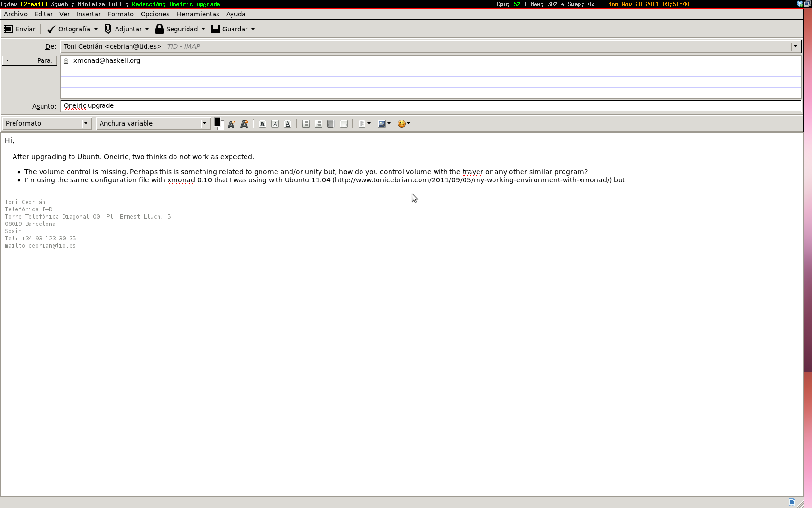Toggle bold text formatting
The height and width of the screenshot is (508, 812).
pos(262,124)
